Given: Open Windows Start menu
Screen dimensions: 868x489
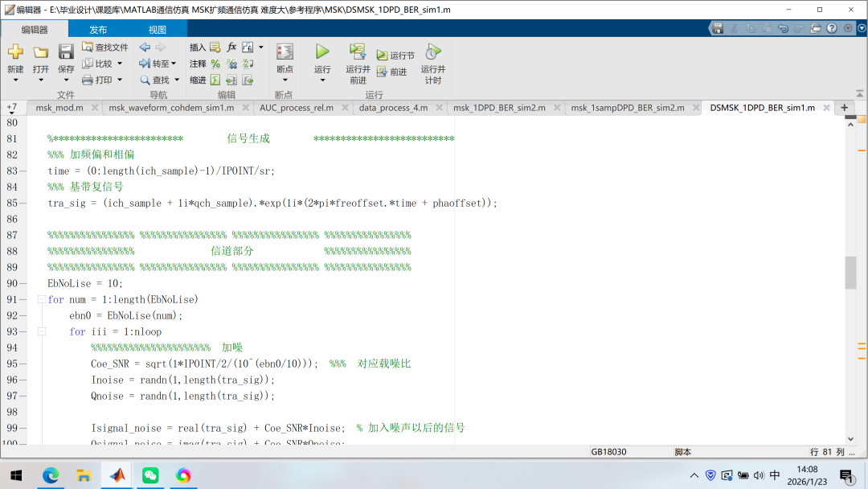Looking at the screenshot, I should 16,475.
